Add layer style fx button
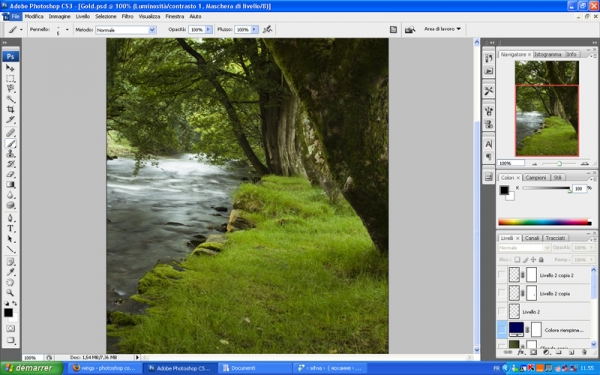The image size is (600, 375). pyautogui.click(x=520, y=352)
